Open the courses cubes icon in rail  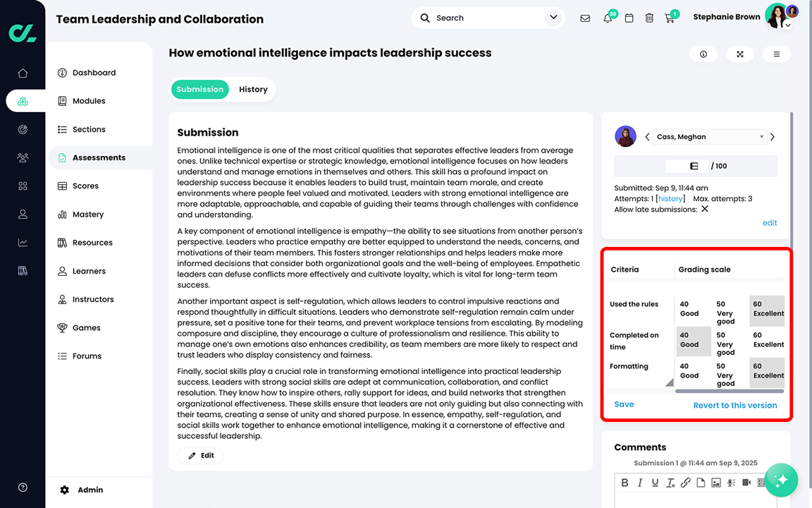pos(23,101)
